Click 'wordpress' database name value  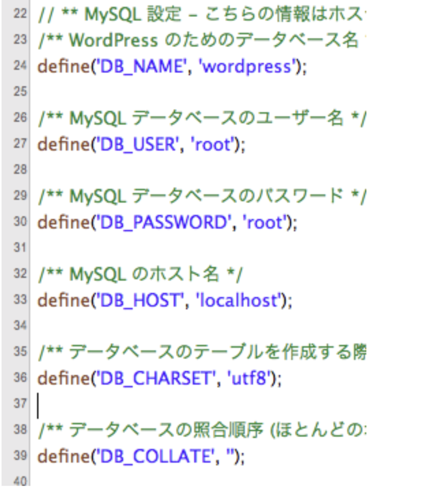pos(246,66)
